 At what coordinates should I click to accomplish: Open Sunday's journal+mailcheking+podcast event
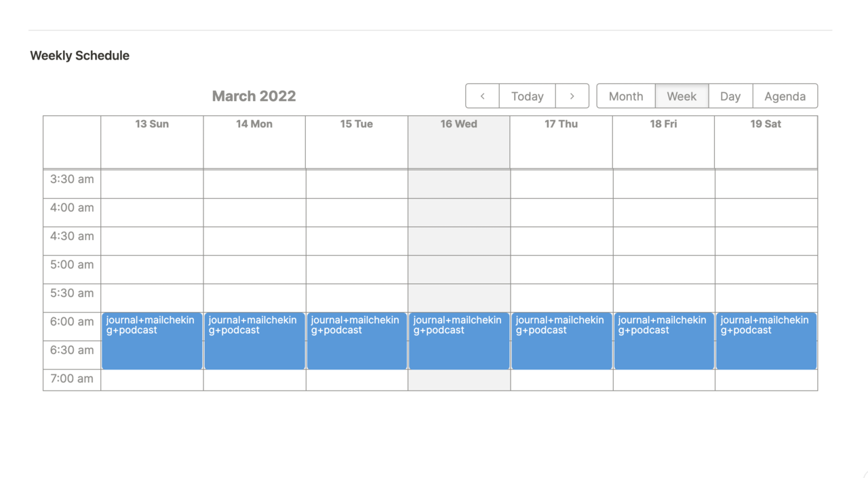coord(152,341)
